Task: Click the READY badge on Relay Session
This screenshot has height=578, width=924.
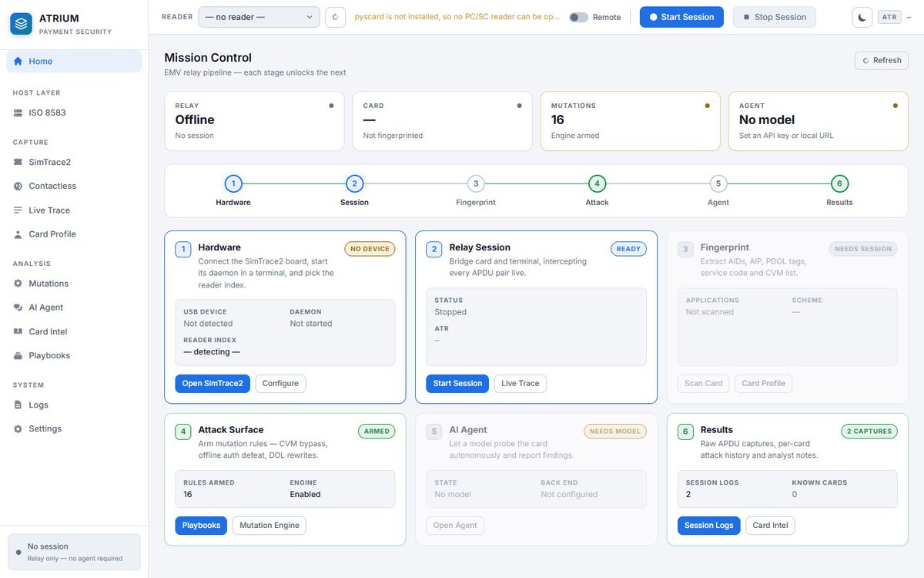Action: point(629,249)
